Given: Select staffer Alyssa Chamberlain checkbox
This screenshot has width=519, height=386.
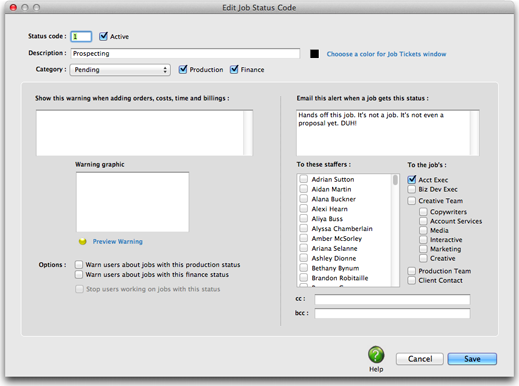Looking at the screenshot, I should 303,229.
